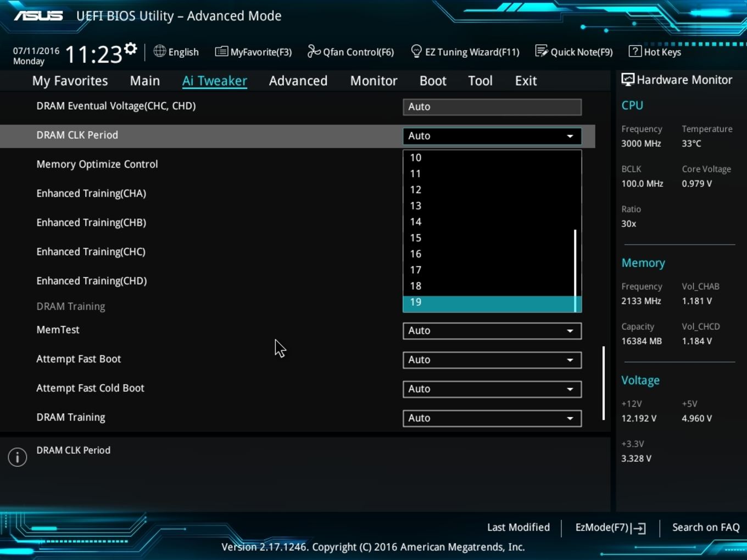Choose value 12 in dropdown list
The height and width of the screenshot is (560, 747).
pyautogui.click(x=489, y=189)
